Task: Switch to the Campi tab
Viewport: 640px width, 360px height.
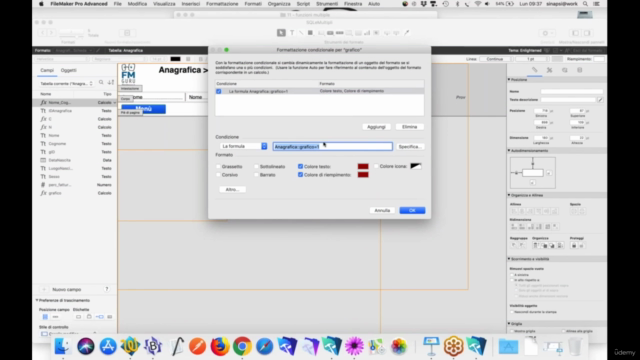Action: pyautogui.click(x=47, y=70)
